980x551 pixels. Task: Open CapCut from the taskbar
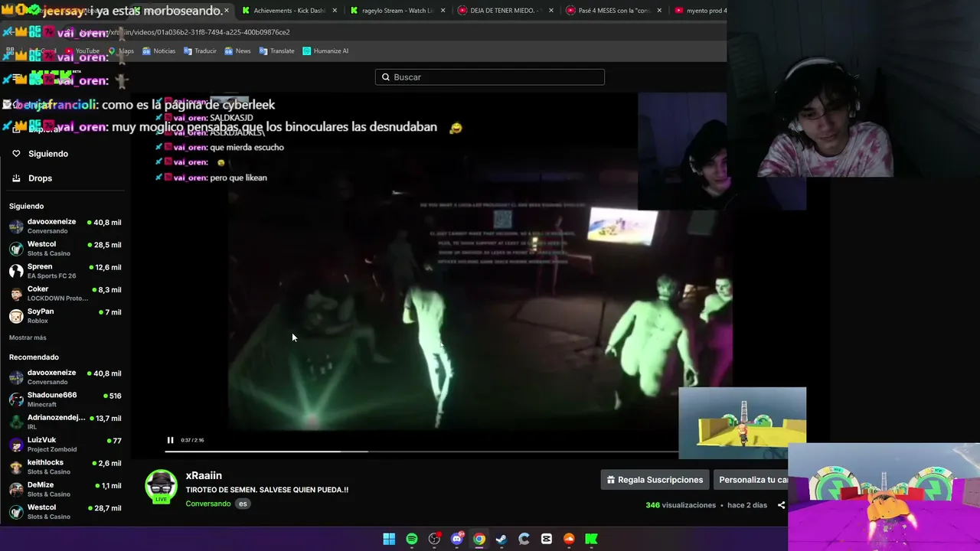point(547,540)
